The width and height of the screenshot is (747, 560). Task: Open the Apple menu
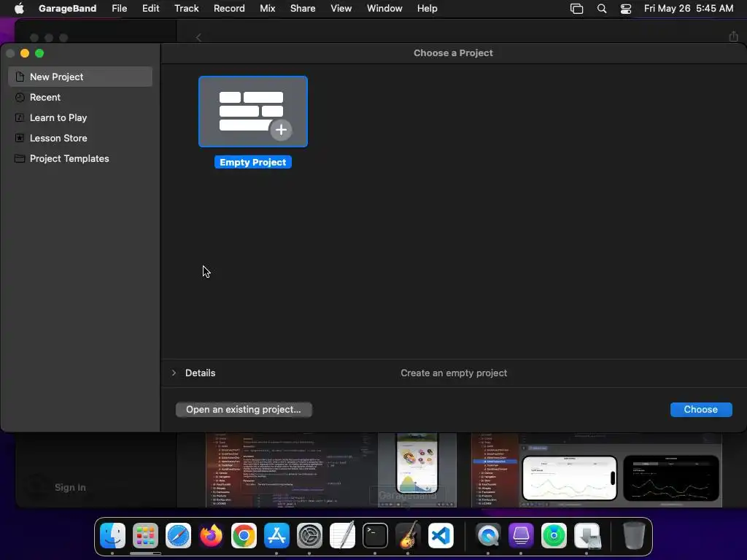click(19, 9)
